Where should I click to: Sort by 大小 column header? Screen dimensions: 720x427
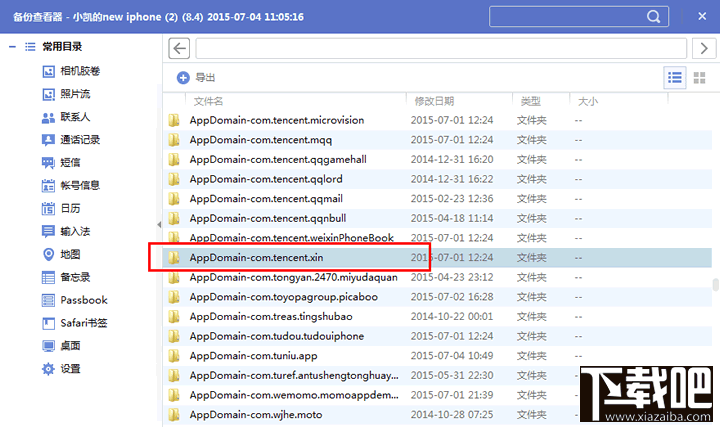click(588, 101)
